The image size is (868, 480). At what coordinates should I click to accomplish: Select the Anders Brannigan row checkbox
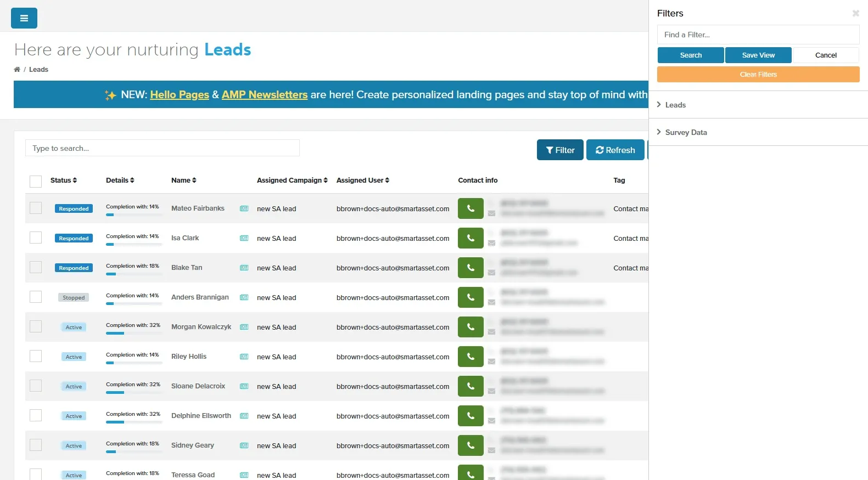(36, 297)
